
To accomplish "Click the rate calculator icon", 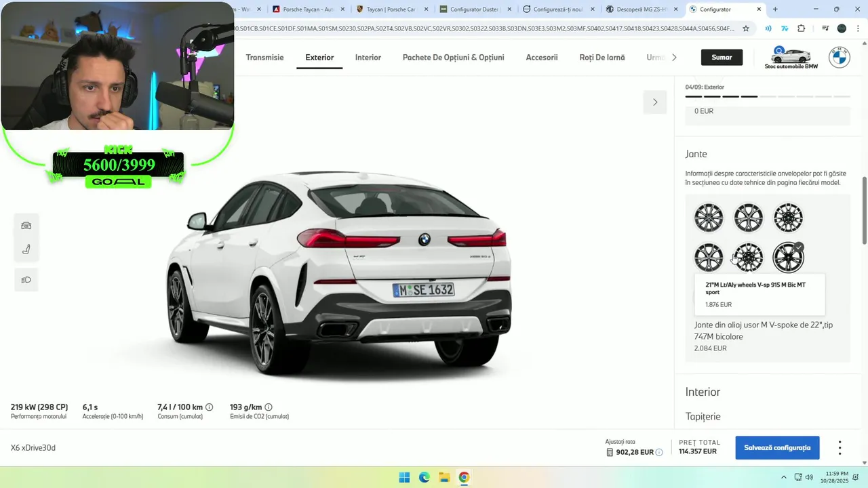I will click(x=610, y=452).
